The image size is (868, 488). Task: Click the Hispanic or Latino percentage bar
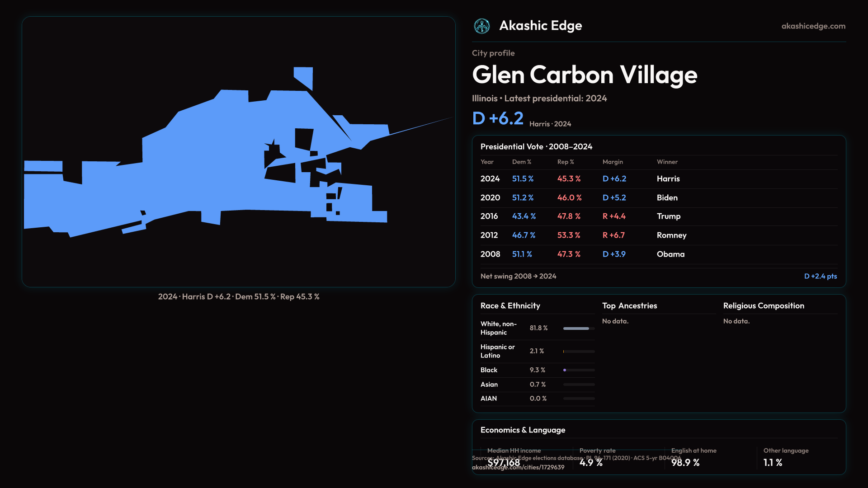579,352
